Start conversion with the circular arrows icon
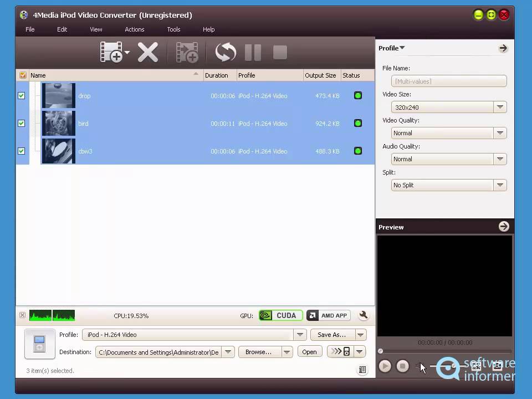This screenshot has height=399, width=532. click(226, 52)
